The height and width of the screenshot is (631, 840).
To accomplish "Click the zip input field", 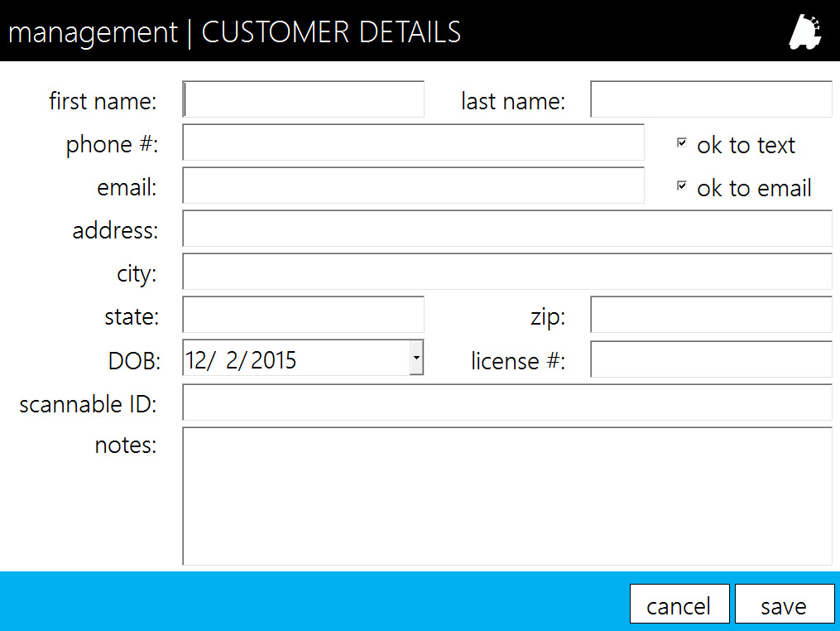I will (711, 315).
